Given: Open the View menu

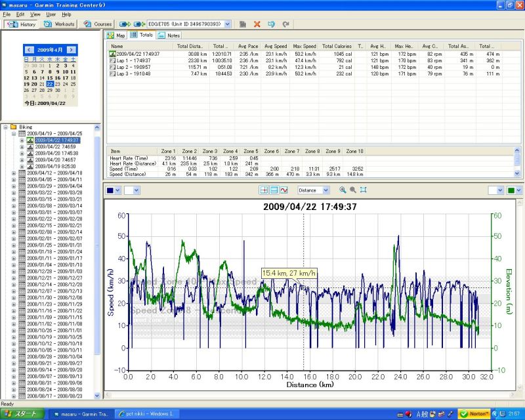Looking at the screenshot, I should tap(35, 14).
